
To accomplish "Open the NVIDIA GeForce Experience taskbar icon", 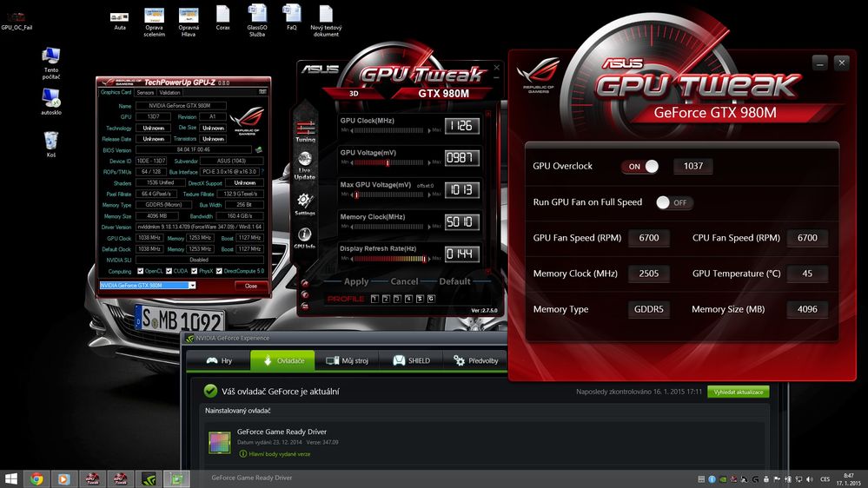I will (x=149, y=479).
